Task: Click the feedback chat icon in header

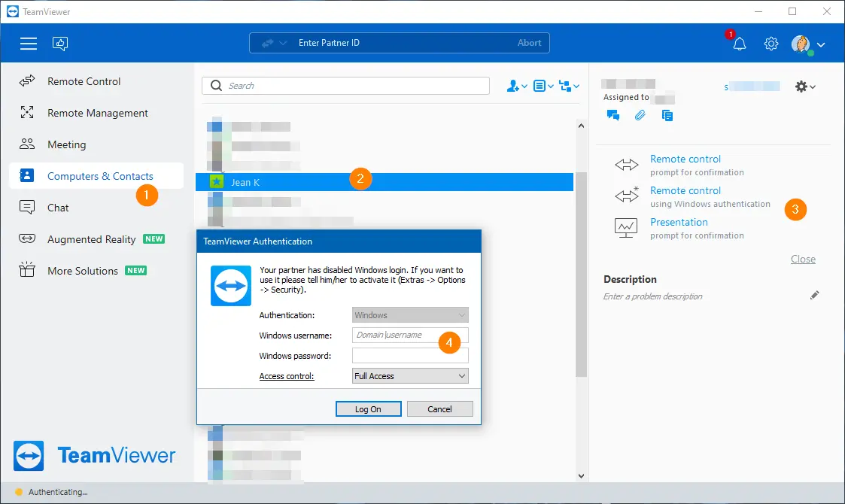Action: (x=59, y=43)
